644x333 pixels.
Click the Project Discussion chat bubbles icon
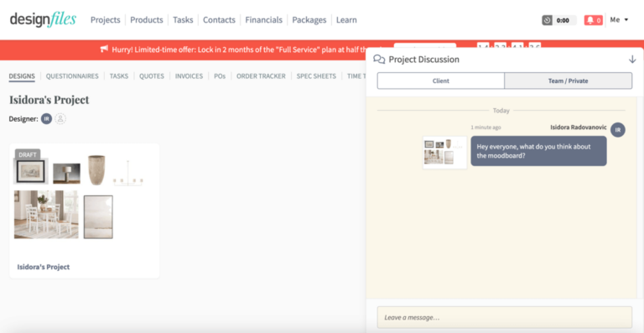[x=379, y=60]
